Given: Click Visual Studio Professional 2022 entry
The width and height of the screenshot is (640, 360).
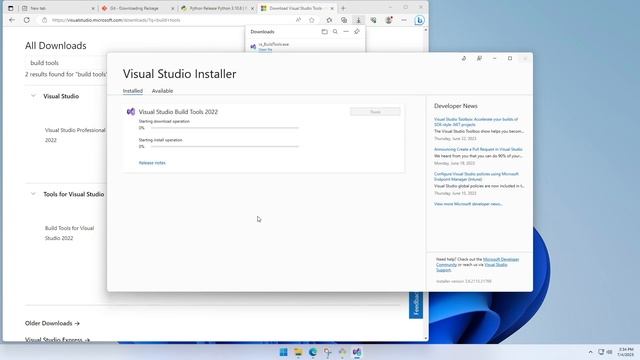Looking at the screenshot, I should coord(75,135).
